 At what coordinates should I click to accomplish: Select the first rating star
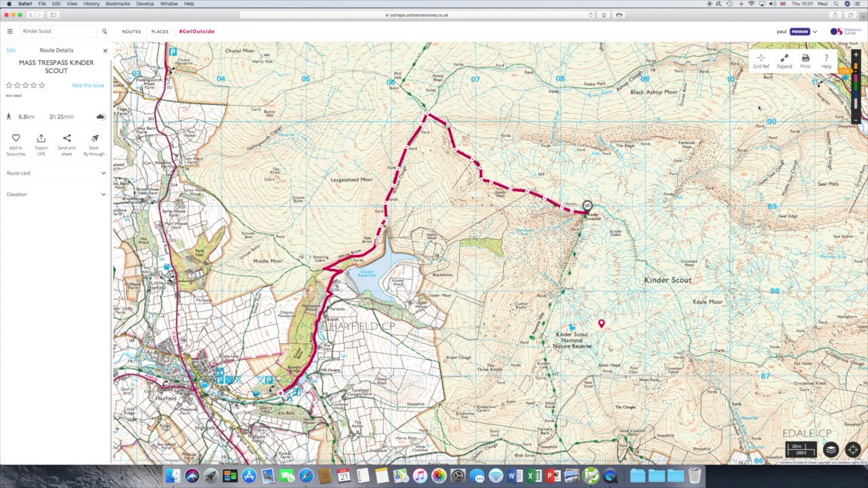(x=9, y=85)
